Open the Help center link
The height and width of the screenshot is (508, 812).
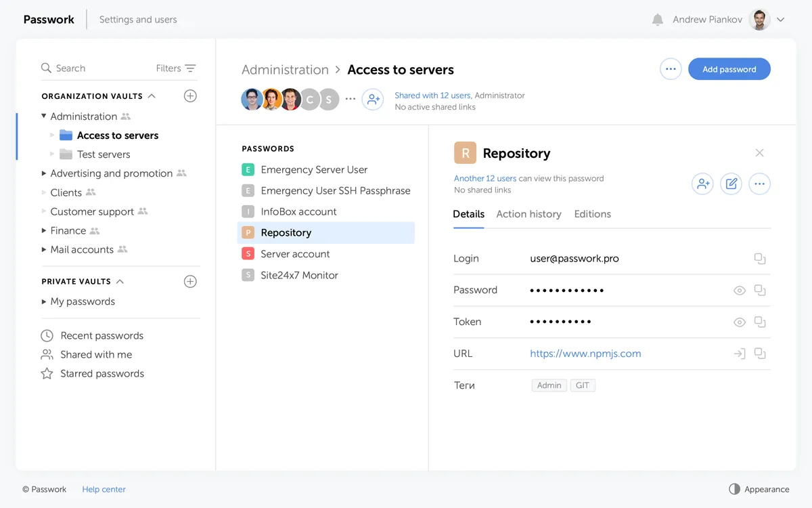tap(104, 489)
